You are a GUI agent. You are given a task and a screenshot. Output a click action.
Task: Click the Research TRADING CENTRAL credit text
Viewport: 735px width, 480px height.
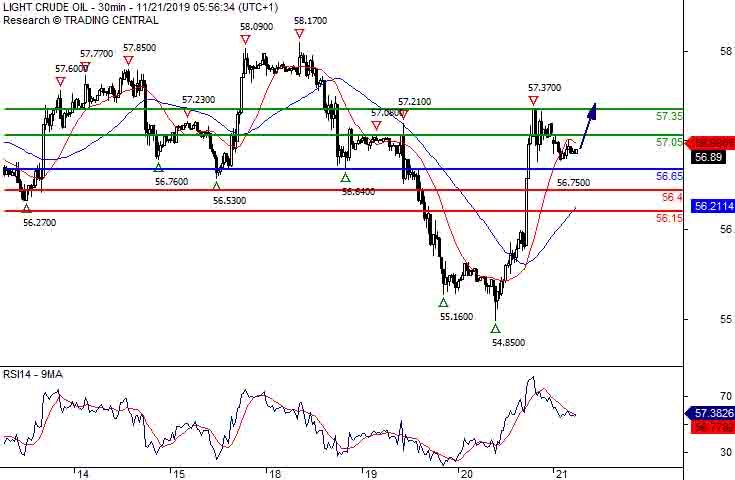(x=81, y=20)
